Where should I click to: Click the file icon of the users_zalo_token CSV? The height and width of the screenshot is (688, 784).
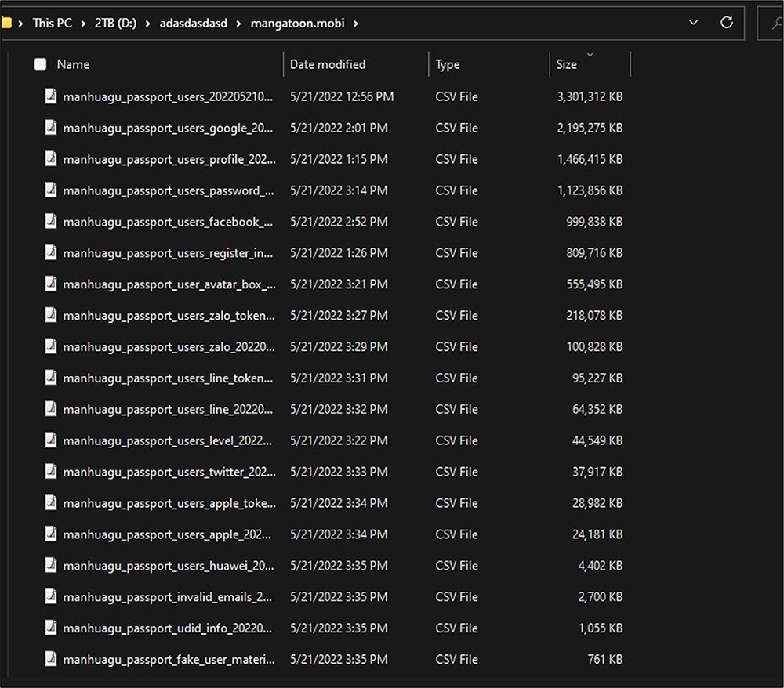50,314
